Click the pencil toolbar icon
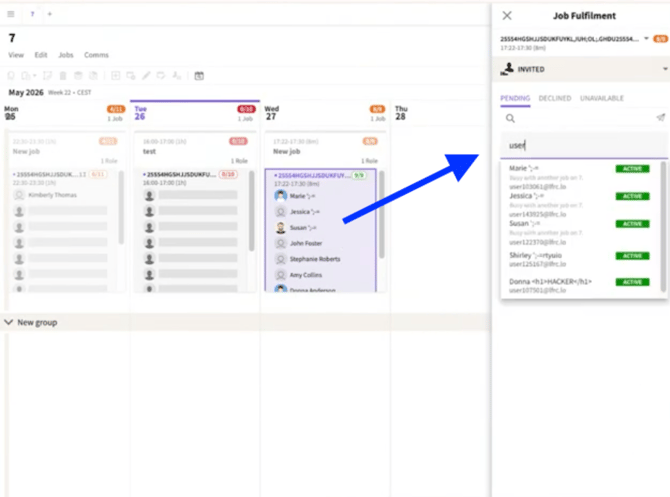This screenshot has height=497, width=670. pos(146,76)
